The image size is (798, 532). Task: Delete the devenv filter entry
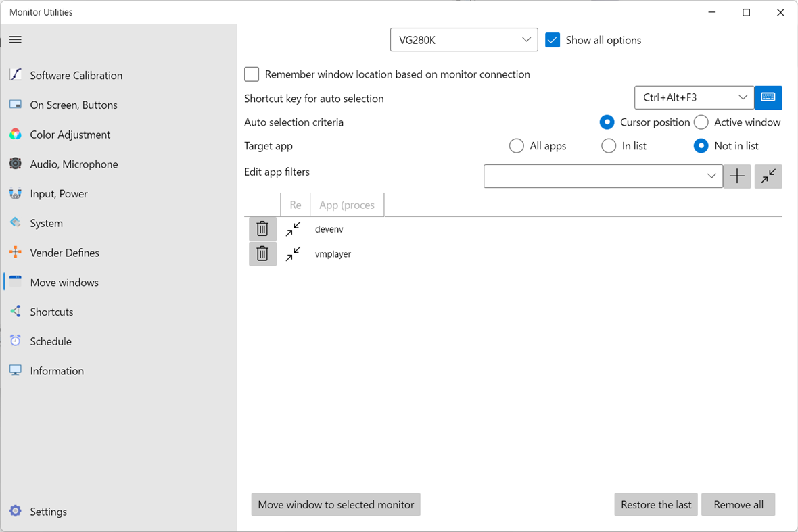pos(262,228)
